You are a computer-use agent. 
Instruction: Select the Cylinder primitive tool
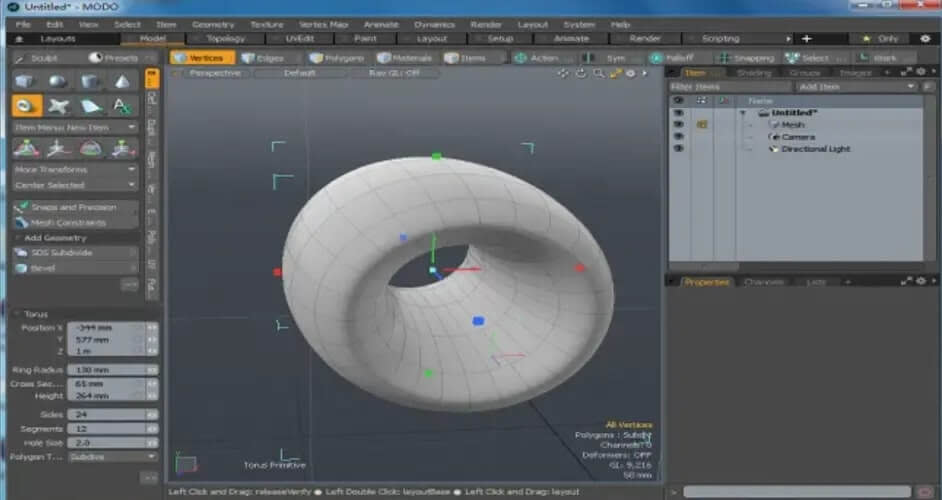(x=90, y=81)
